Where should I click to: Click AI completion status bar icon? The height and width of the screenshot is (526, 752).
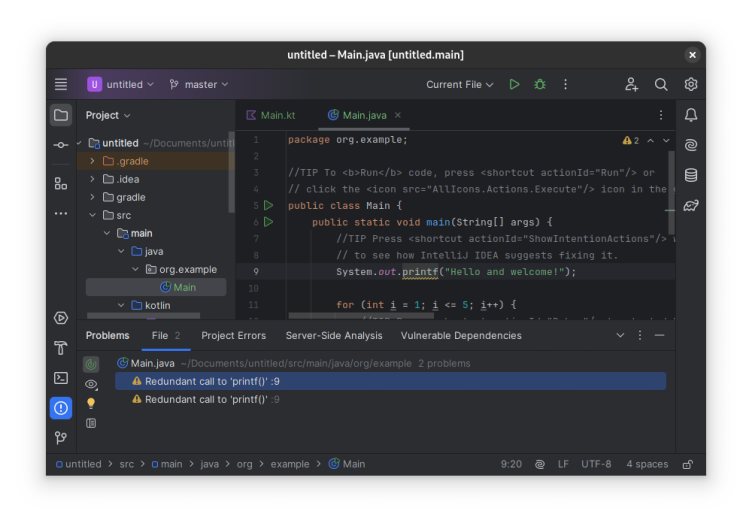tap(540, 464)
